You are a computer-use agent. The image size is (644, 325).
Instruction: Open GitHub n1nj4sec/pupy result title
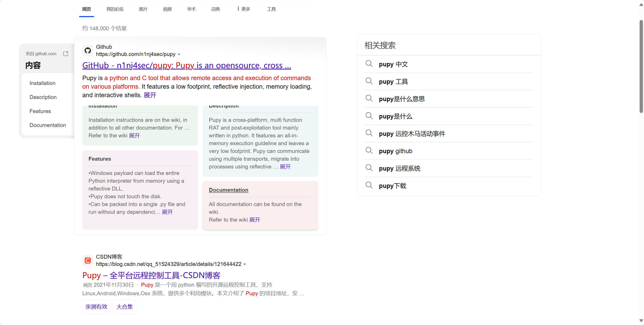click(x=186, y=65)
